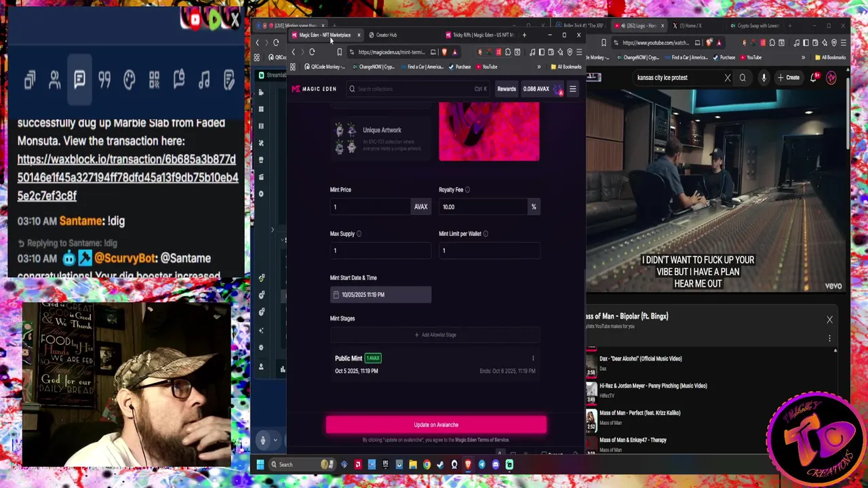Open the ChangeNOW bookmark in Magic Eden window
This screenshot has height=488, width=868.
click(x=373, y=67)
